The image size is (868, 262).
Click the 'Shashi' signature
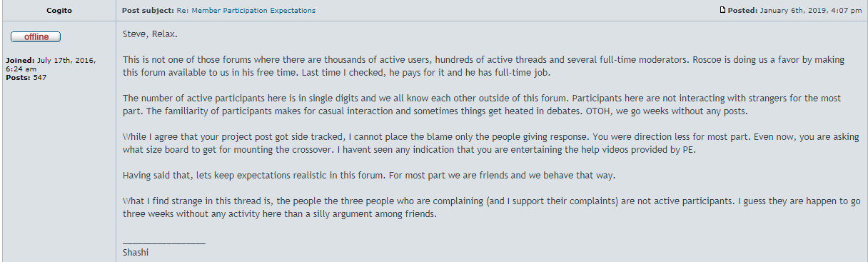(136, 252)
